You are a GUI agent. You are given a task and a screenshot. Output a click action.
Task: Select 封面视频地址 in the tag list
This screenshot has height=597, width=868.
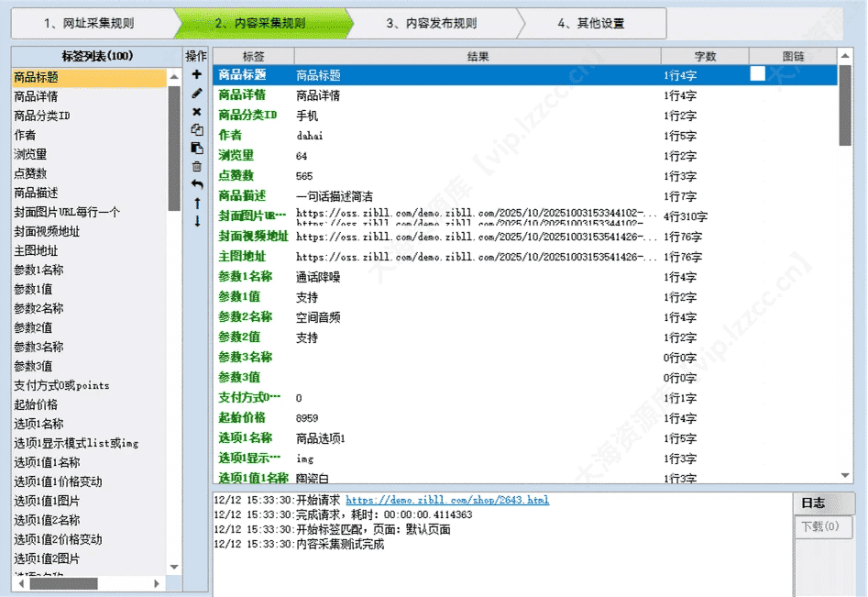pos(89,231)
